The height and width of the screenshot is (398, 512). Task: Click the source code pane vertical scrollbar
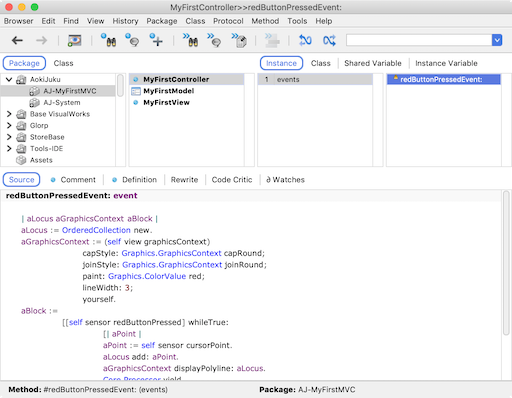coord(506,263)
